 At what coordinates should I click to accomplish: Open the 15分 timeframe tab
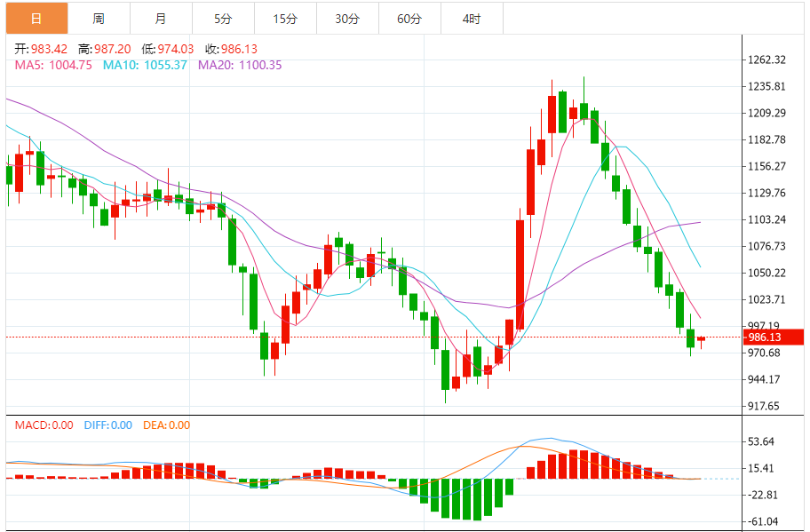285,19
